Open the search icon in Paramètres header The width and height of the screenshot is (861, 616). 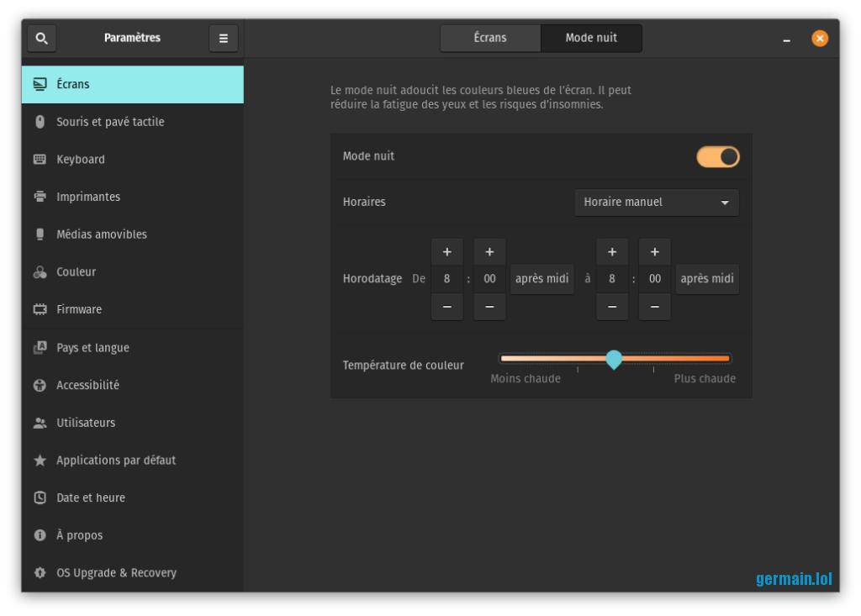pos(42,39)
